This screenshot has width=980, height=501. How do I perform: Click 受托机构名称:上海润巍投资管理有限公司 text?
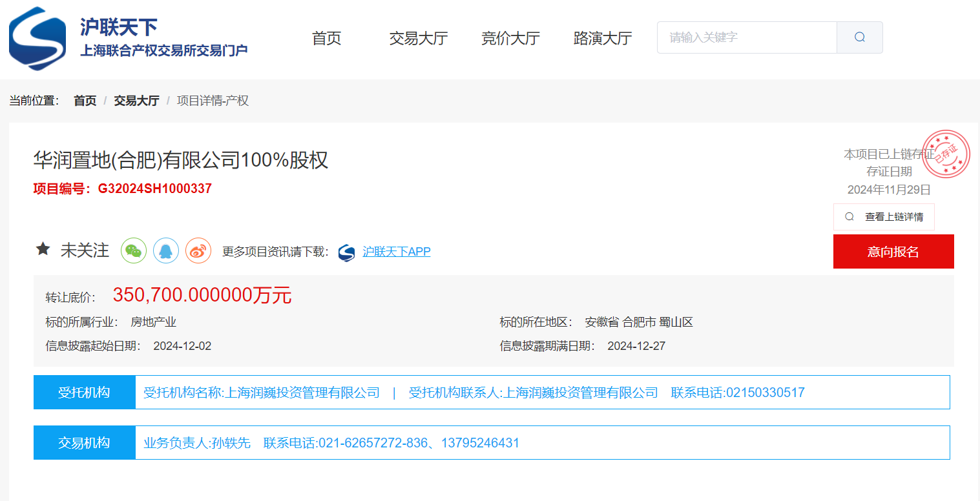point(262,393)
